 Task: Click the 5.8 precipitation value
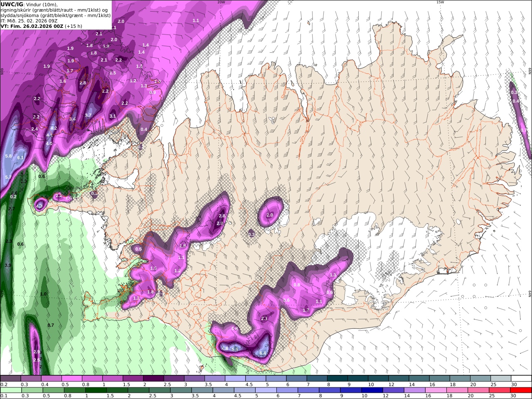click(x=8, y=156)
